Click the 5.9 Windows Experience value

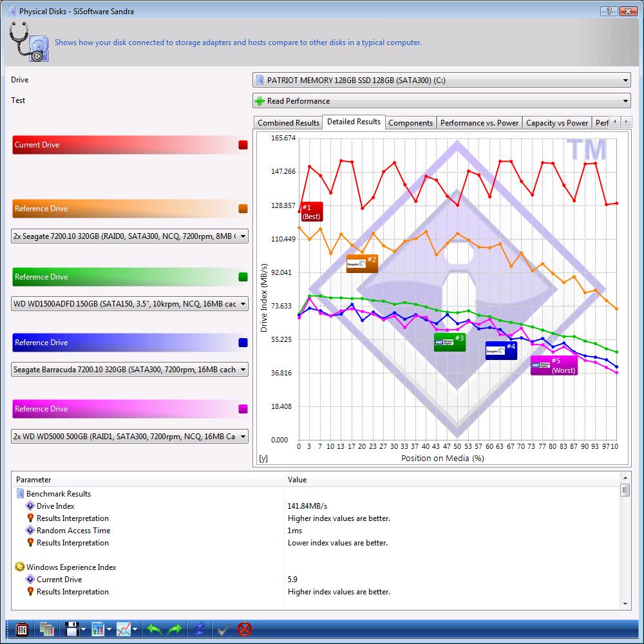(x=292, y=579)
